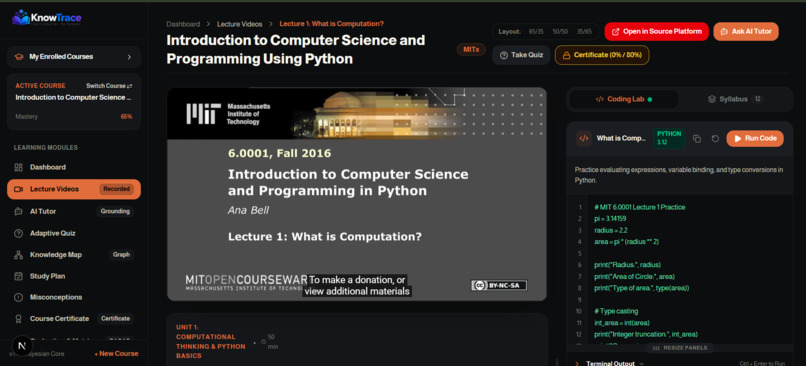Click the MIT lecture video thumbnail
This screenshot has width=806, height=366.
(x=357, y=194)
